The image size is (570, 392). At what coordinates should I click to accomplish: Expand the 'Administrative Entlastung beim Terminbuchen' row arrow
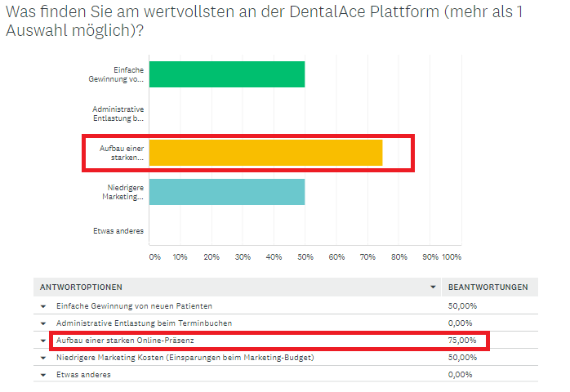43,323
